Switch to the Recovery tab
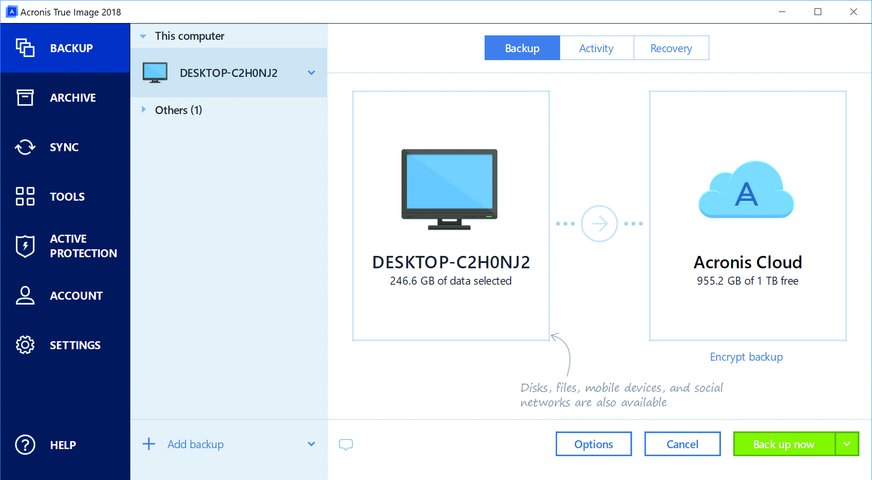Image resolution: width=872 pixels, height=480 pixels. point(671,48)
